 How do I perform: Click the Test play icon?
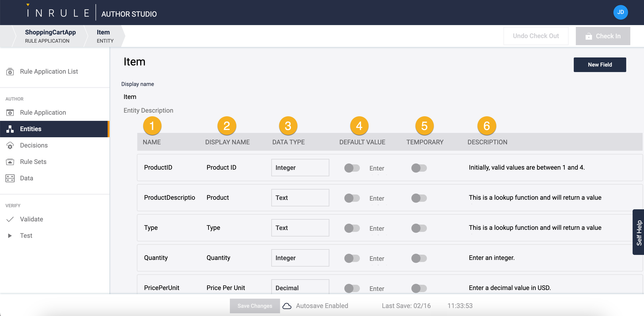[x=10, y=236]
